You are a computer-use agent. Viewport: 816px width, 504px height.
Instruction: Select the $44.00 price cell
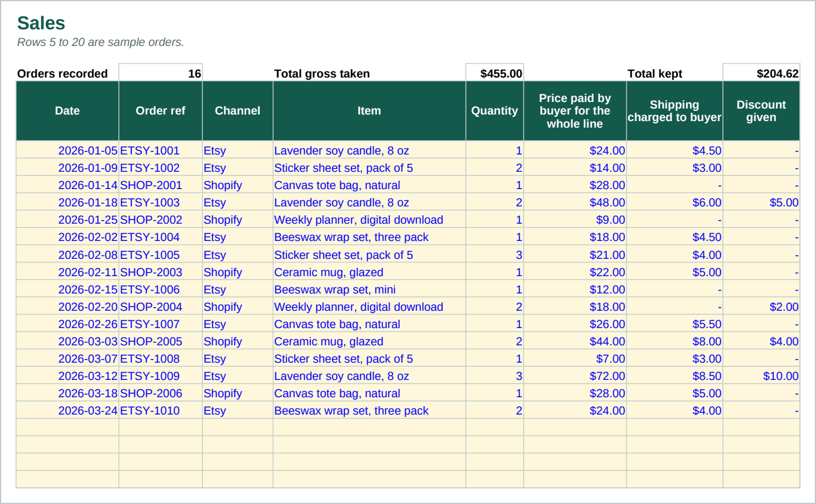tap(575, 341)
